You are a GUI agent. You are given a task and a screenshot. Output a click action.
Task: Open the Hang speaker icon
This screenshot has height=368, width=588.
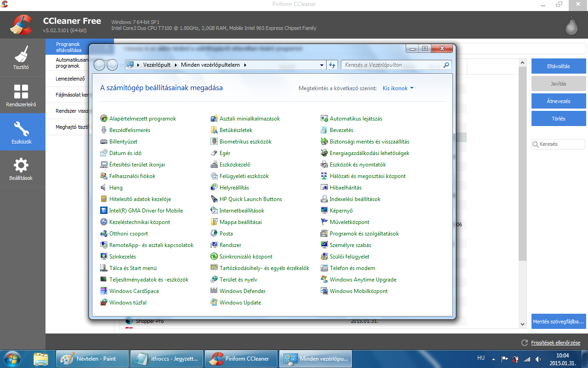(104, 188)
